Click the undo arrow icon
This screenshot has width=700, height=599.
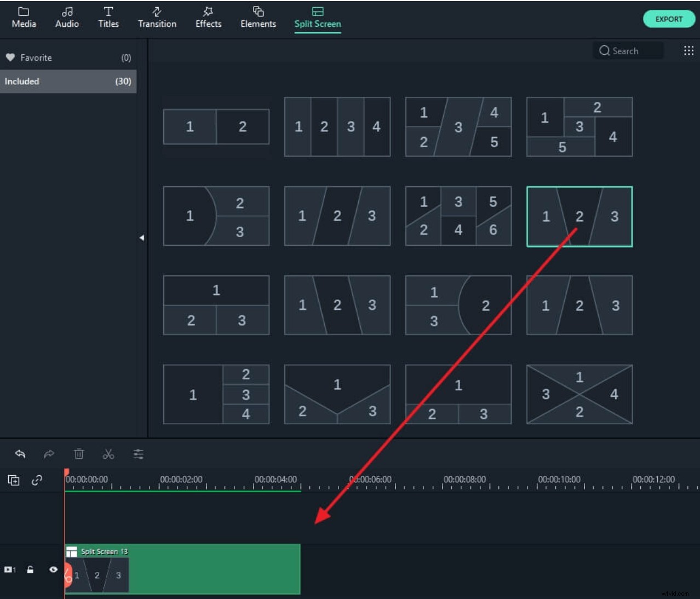click(20, 454)
